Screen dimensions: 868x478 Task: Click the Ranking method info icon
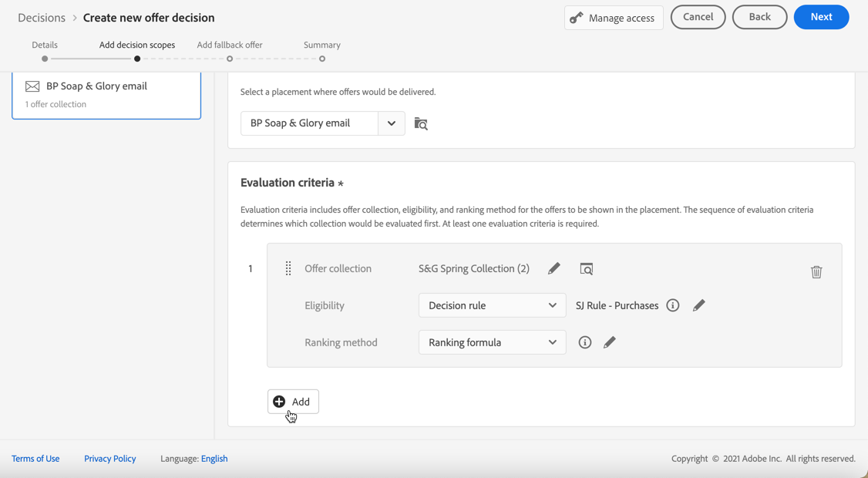coord(585,342)
